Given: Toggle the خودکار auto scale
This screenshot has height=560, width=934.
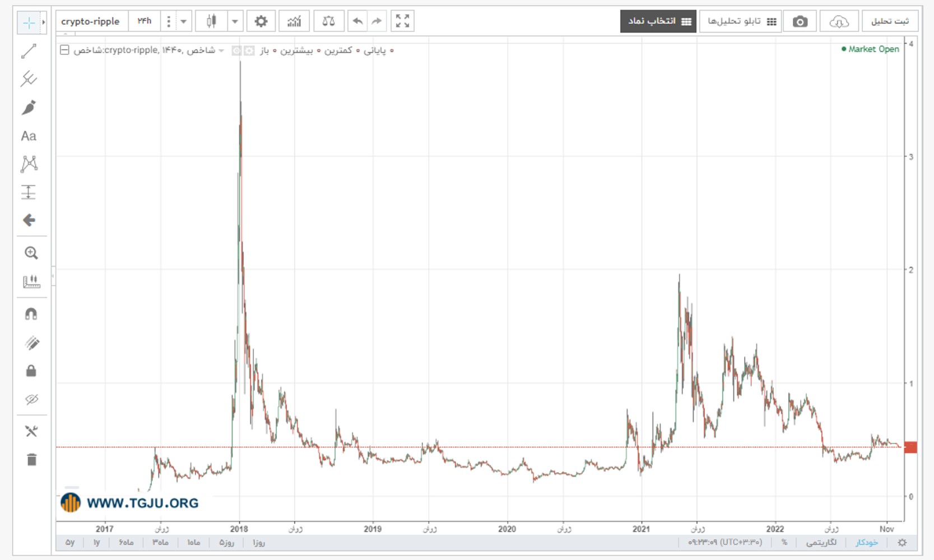Looking at the screenshot, I should point(866,542).
